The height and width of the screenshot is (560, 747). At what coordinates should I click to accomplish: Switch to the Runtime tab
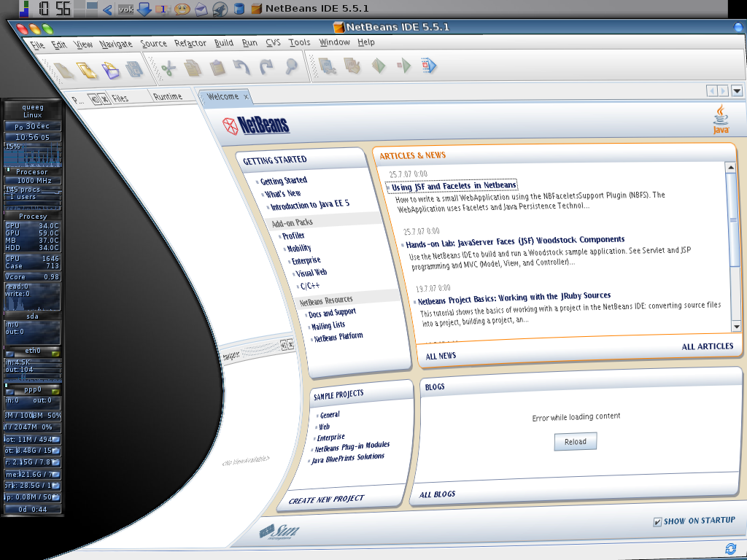(168, 96)
